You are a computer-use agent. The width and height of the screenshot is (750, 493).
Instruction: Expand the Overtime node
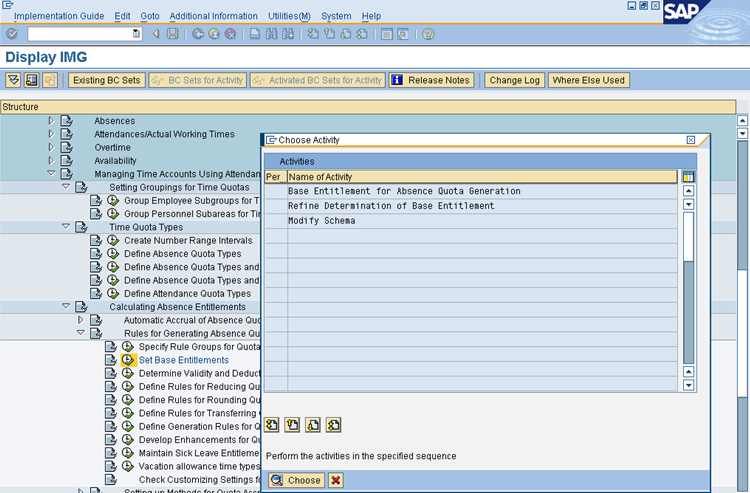click(x=51, y=147)
